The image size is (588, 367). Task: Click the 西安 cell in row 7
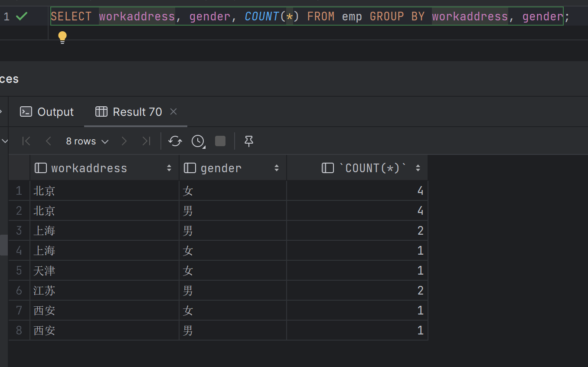click(105, 311)
